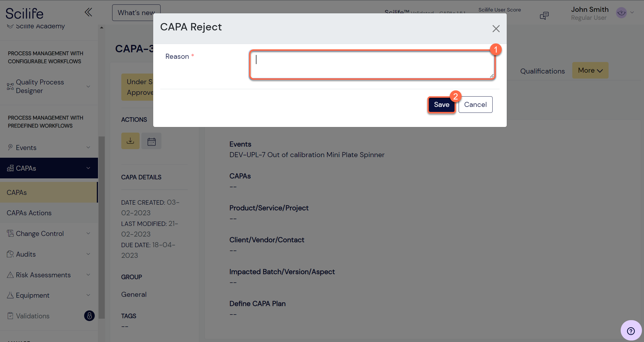Screen dimensions: 644x342
Task: Open the Risk Assessments menu item
Action: (49, 275)
